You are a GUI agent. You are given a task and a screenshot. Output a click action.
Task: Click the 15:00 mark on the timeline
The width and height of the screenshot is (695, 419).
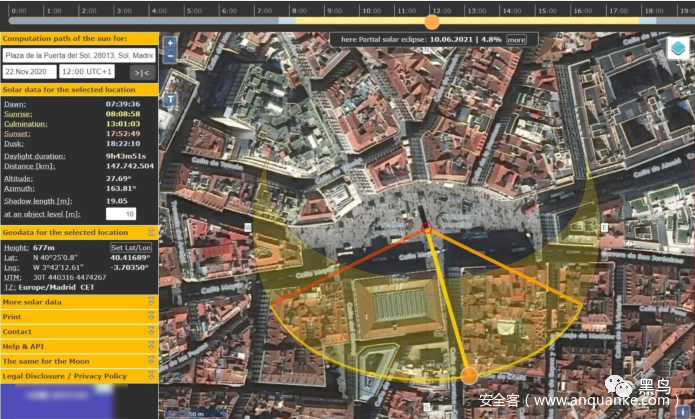click(547, 11)
